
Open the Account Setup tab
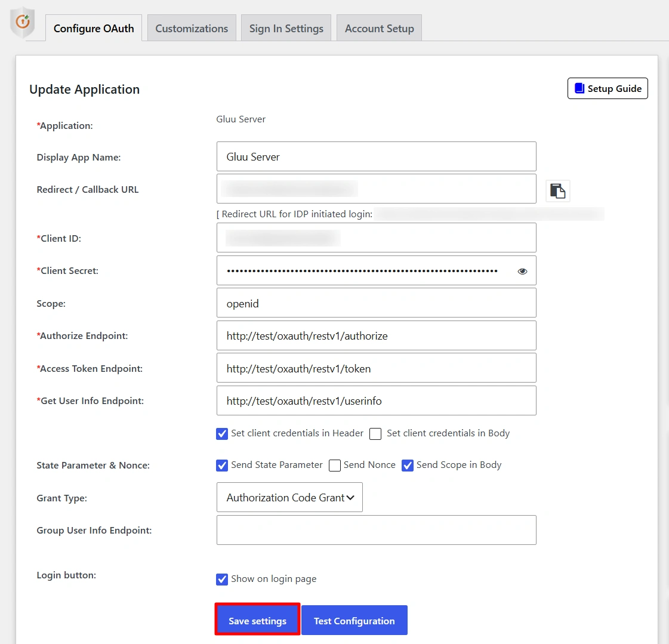(x=380, y=28)
